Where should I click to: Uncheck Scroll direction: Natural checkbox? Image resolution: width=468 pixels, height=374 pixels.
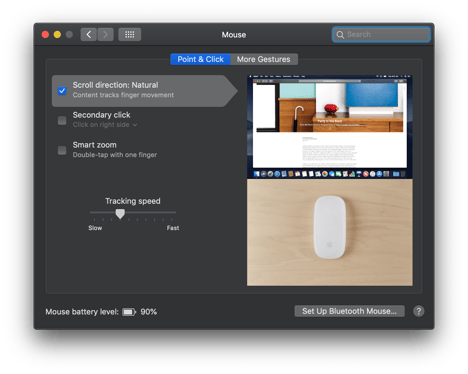pos(62,91)
